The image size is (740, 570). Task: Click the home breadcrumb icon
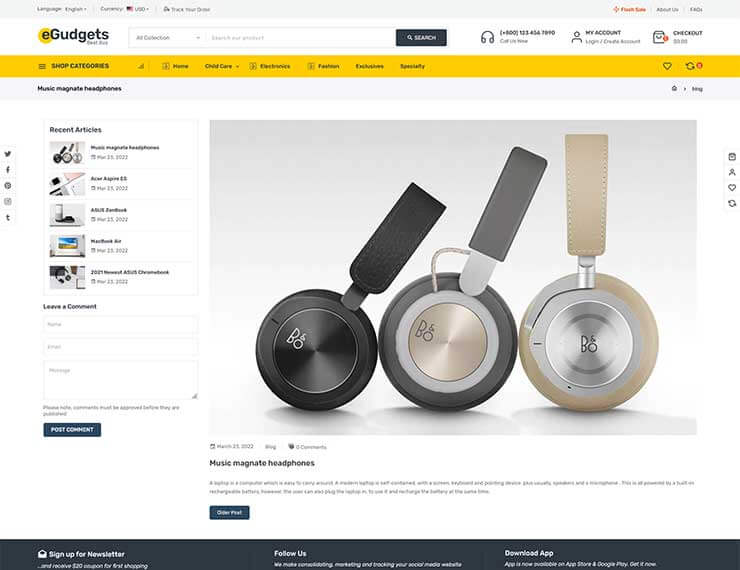[x=674, y=88]
